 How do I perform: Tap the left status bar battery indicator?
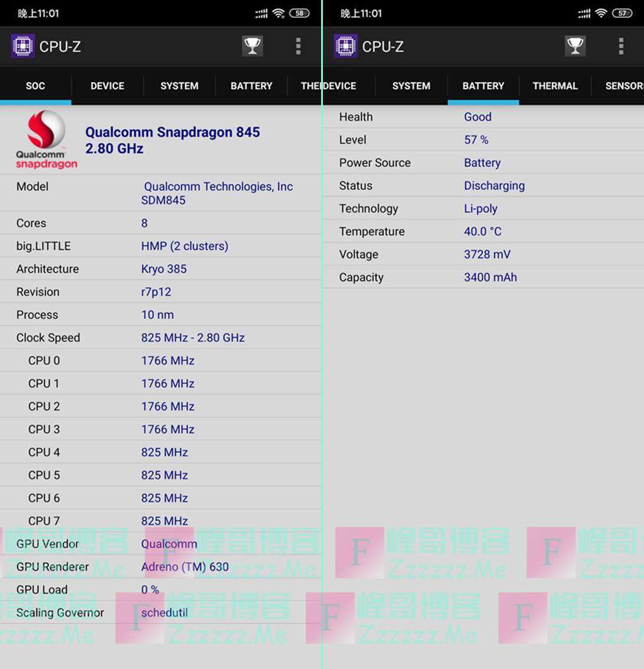tap(299, 13)
